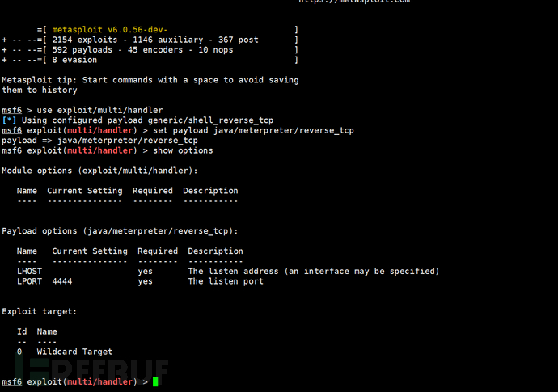
Task: Click the 'show options' command text
Action: (183, 150)
